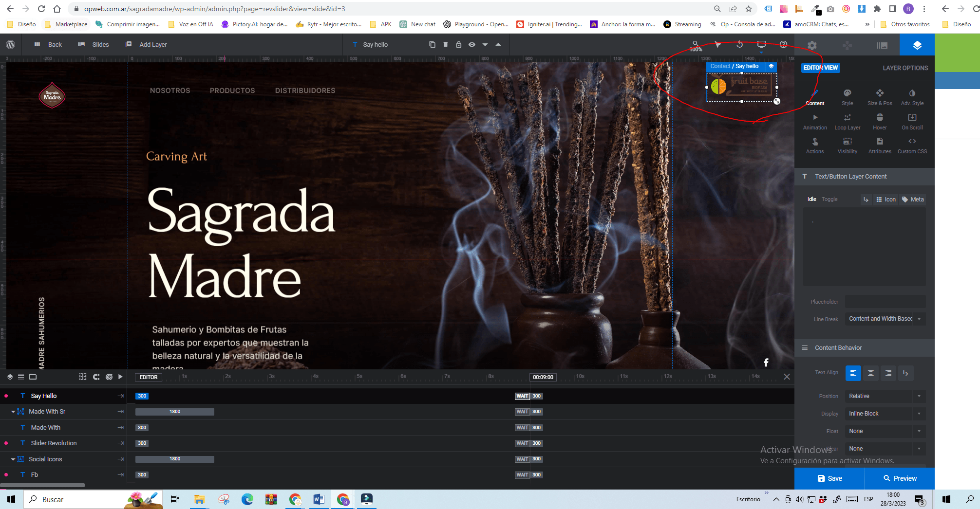
Task: Open the Size & Pos settings
Action: point(880,97)
